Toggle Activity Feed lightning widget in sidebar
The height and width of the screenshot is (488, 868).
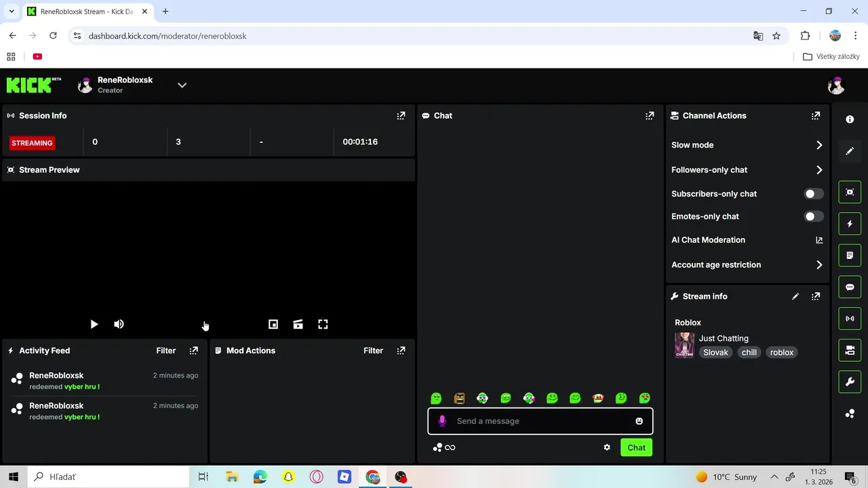point(850,224)
